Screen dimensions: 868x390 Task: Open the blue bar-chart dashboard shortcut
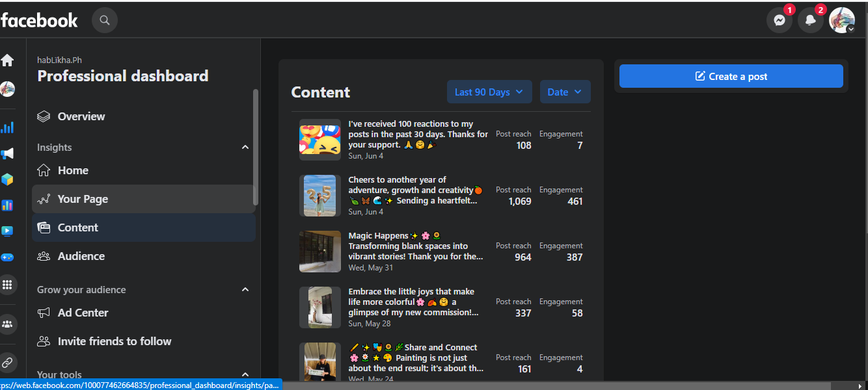7,127
